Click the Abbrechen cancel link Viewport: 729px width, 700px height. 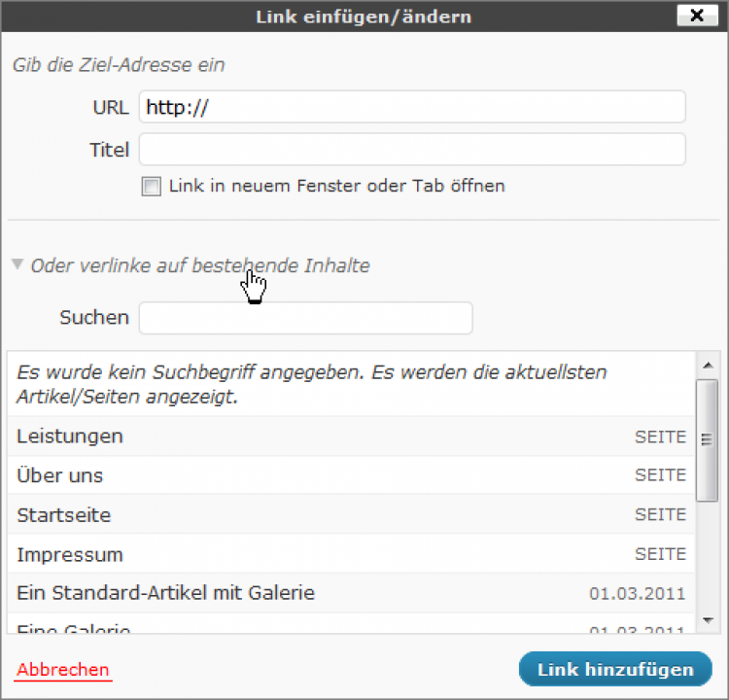pyautogui.click(x=63, y=670)
